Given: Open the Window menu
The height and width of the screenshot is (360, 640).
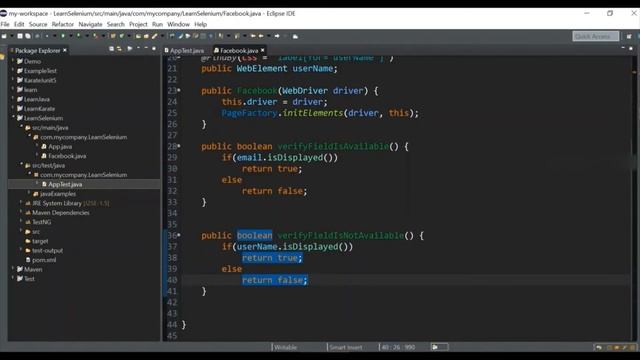Looking at the screenshot, I should [x=178, y=24].
